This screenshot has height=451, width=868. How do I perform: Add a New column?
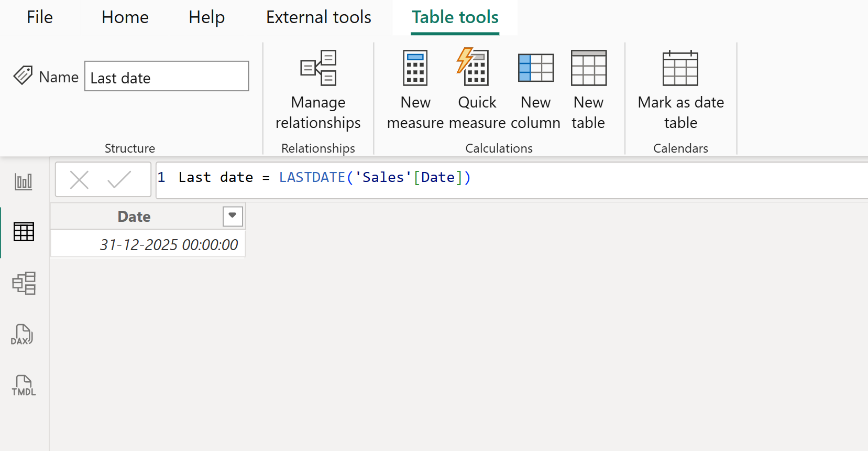(x=535, y=89)
